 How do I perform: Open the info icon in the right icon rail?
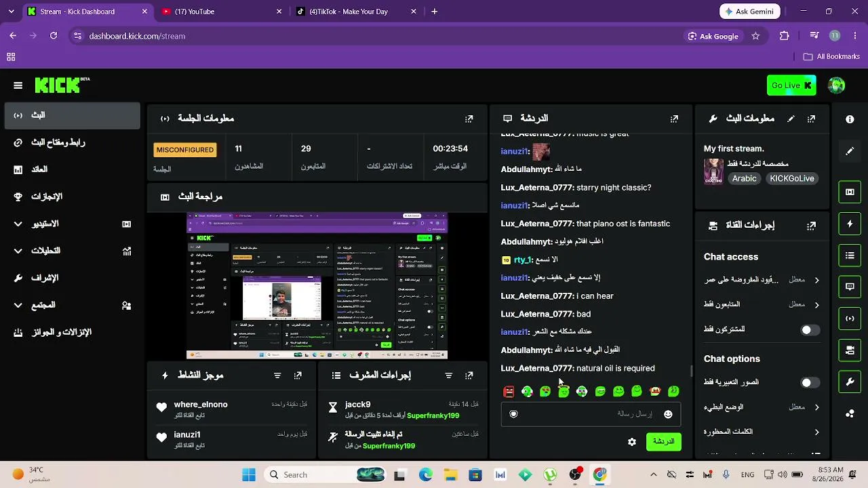click(850, 119)
